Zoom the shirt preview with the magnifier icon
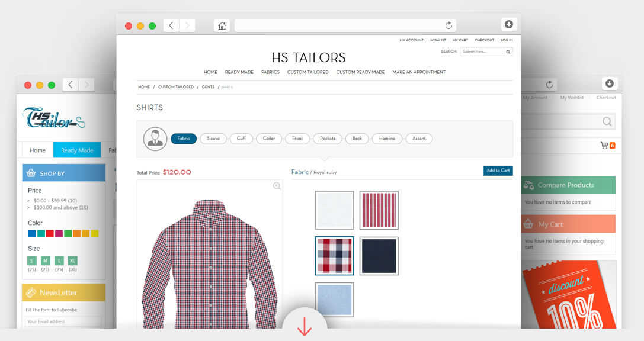 (x=277, y=186)
